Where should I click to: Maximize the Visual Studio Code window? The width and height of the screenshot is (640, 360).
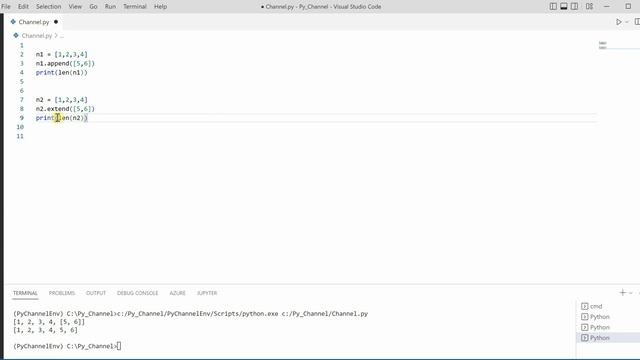click(x=628, y=7)
